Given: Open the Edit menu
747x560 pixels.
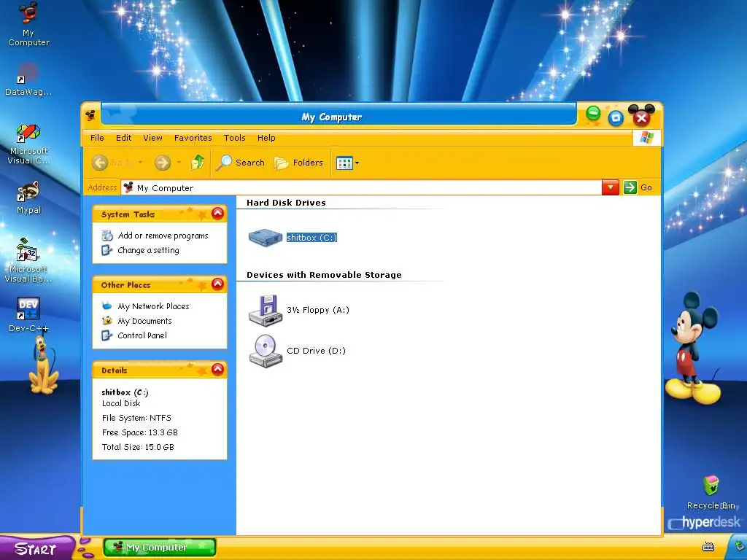Looking at the screenshot, I should coord(123,138).
